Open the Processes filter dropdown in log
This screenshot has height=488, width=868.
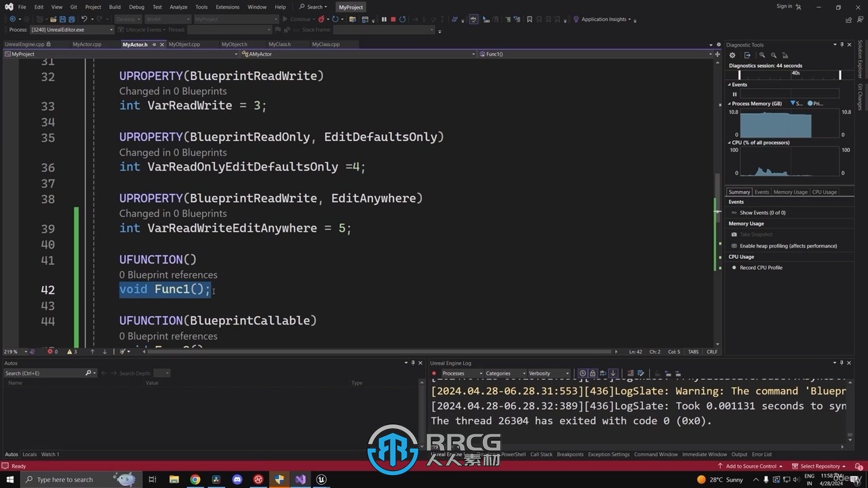pos(462,373)
